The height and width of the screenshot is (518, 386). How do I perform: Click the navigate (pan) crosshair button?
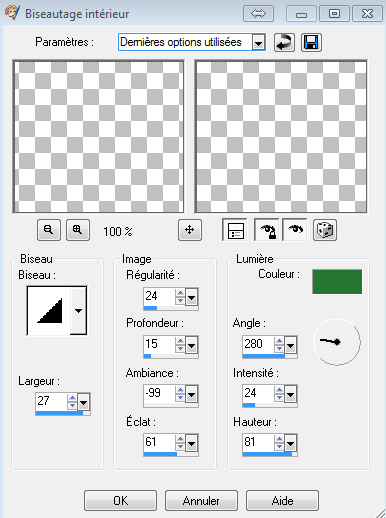190,230
